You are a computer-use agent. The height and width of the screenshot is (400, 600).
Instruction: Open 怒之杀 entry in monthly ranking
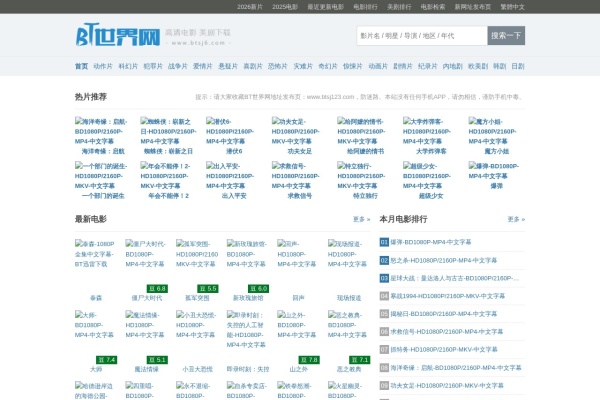[x=443, y=260]
